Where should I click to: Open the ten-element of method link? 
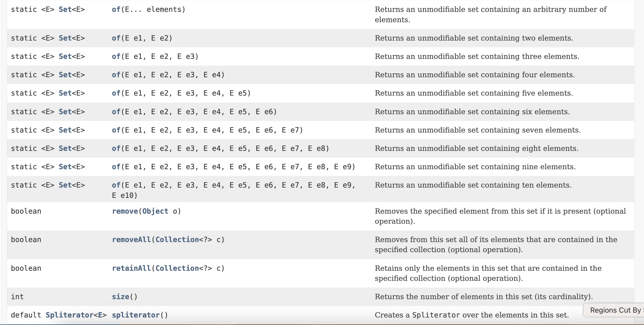[x=116, y=185]
